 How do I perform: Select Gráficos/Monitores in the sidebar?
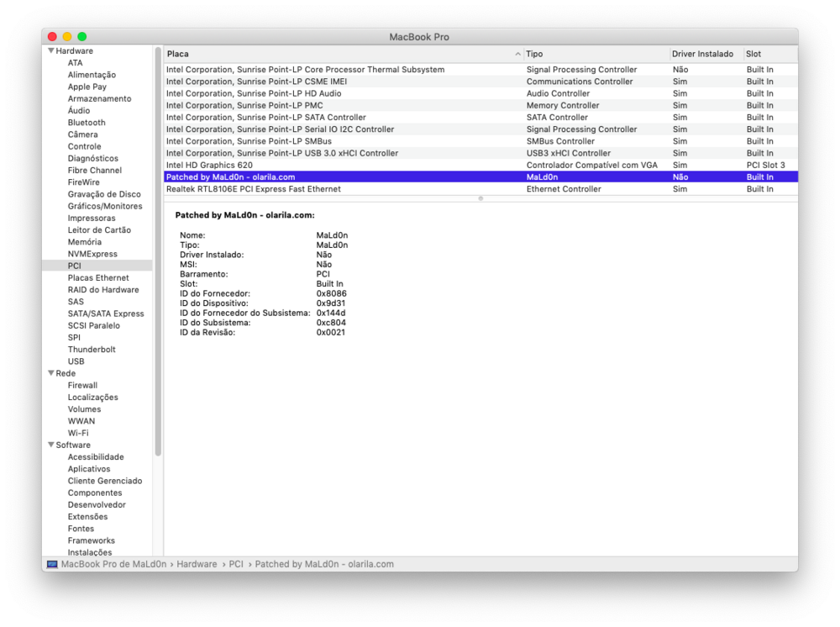(x=105, y=206)
